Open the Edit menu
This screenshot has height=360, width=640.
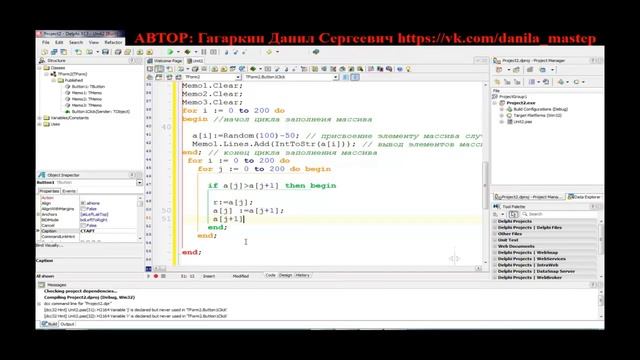(x=59, y=42)
